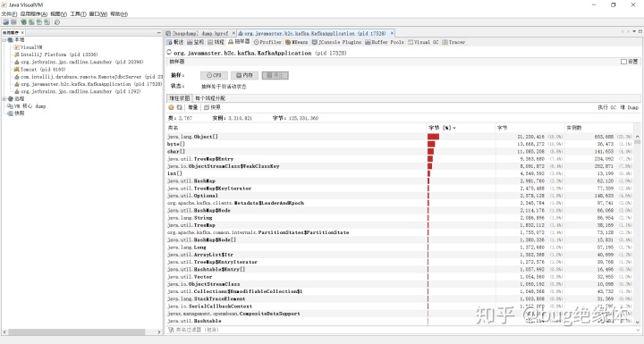Screen dimensions: 644x344
Task: Close the KafkaApplication pid 17528 tab
Action: coord(392,33)
